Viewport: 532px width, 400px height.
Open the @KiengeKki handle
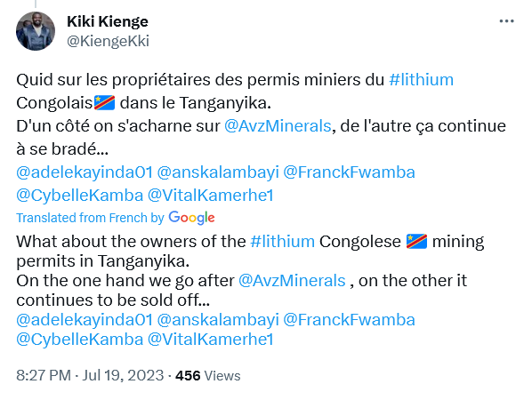(108, 41)
